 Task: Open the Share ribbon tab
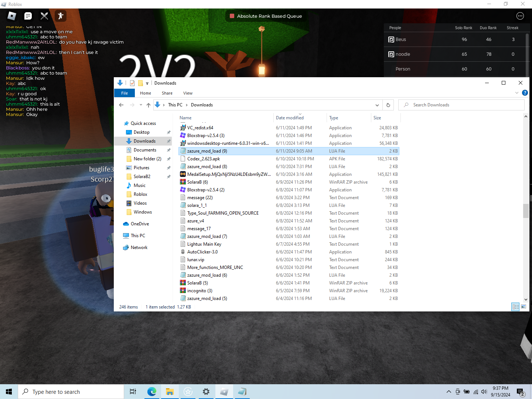tap(167, 93)
